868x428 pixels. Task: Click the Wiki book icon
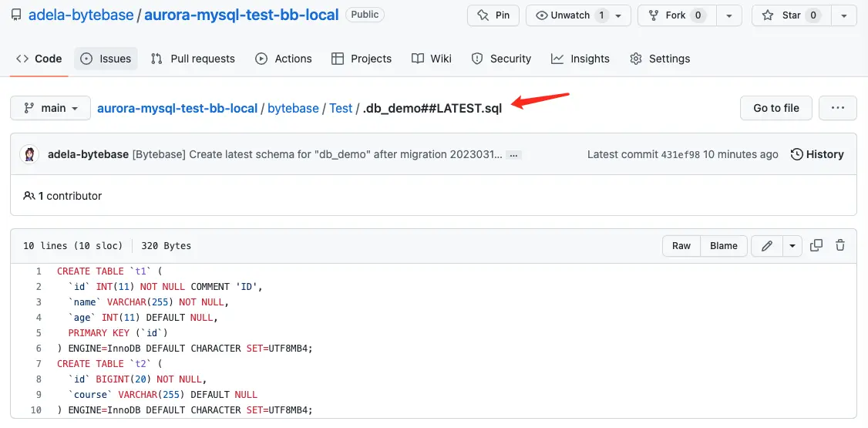[x=418, y=59]
